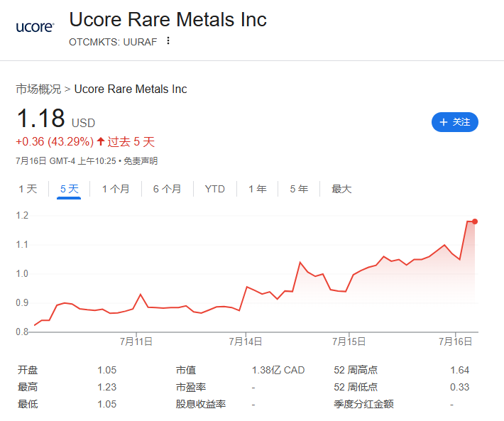Select the YTD range tab
The height and width of the screenshot is (421, 504).
[x=214, y=189]
